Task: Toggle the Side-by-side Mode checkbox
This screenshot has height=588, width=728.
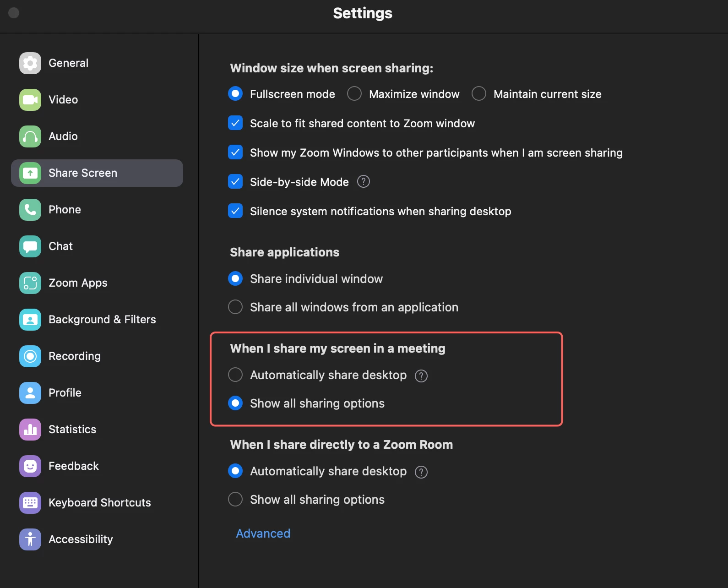Action: click(x=235, y=182)
